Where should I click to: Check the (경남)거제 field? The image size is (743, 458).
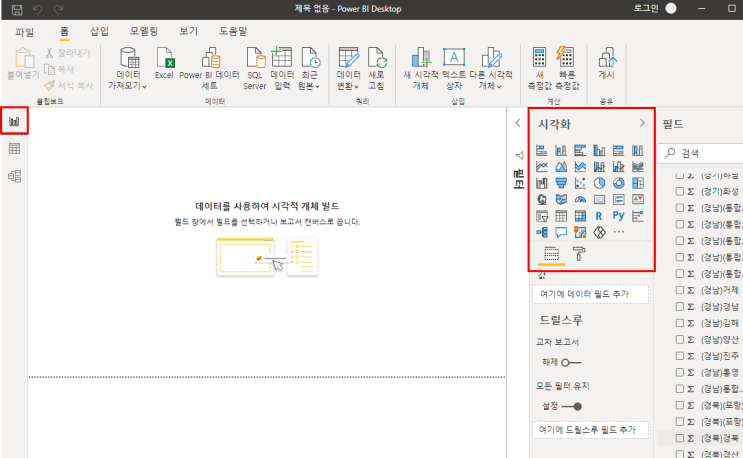point(680,290)
